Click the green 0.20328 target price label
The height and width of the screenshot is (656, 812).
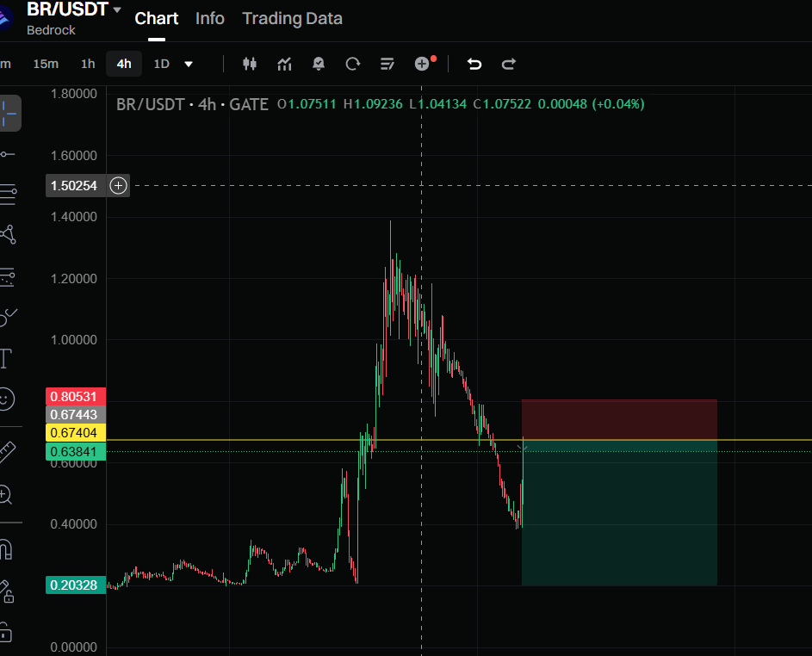point(76,585)
